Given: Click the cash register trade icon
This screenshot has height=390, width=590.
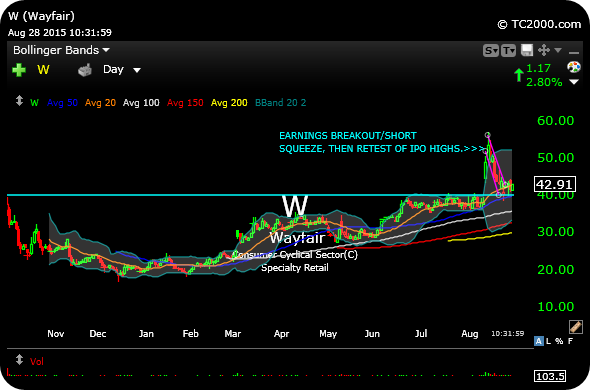Looking at the screenshot, I should click(x=85, y=70).
